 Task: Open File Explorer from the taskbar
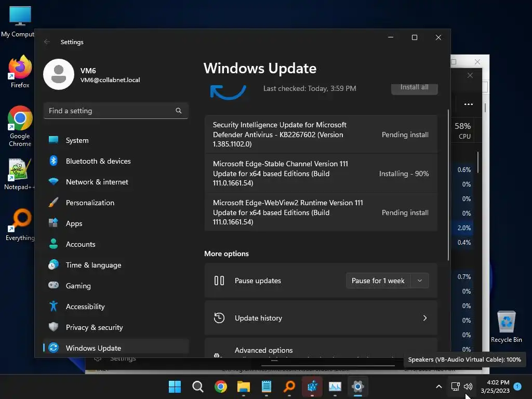[244, 387]
